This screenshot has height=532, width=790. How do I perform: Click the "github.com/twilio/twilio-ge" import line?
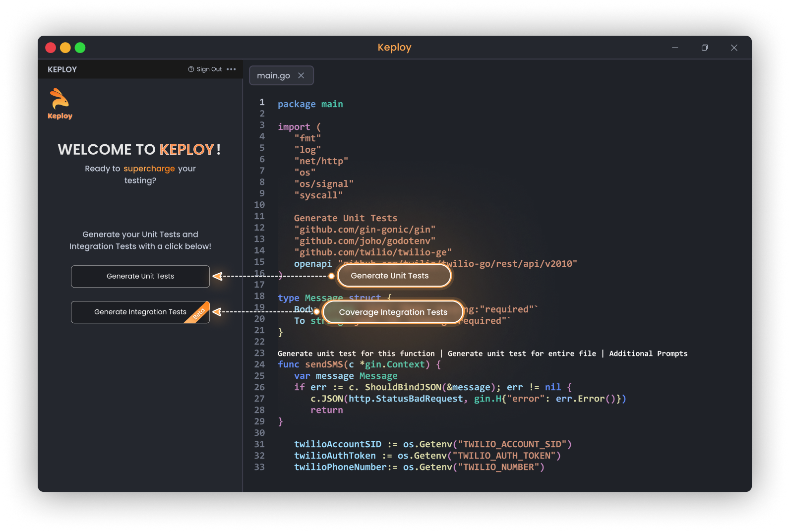(x=373, y=252)
